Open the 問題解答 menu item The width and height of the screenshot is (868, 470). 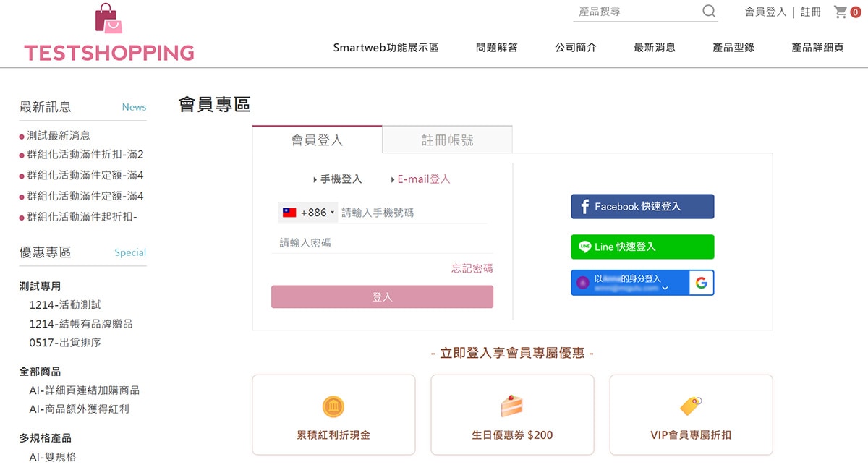pyautogui.click(x=497, y=48)
